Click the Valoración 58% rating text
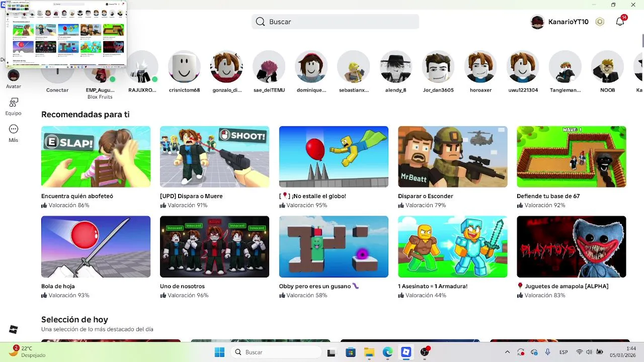 [x=307, y=295]
